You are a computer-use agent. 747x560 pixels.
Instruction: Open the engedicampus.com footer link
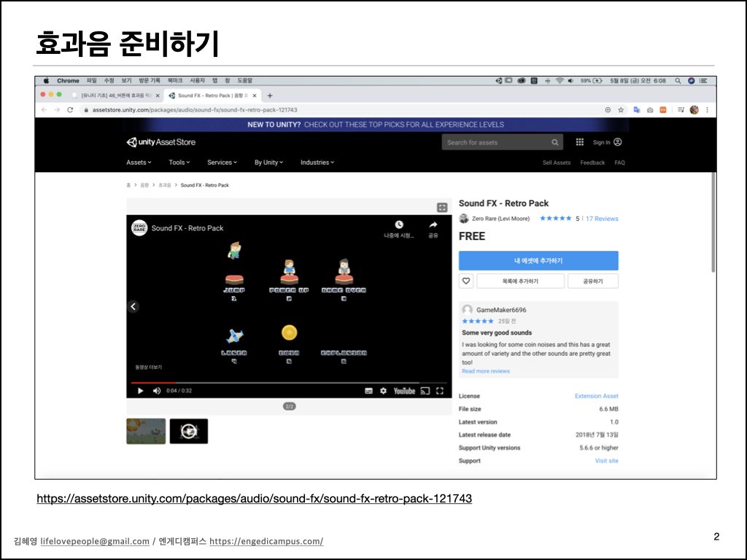[266, 542]
